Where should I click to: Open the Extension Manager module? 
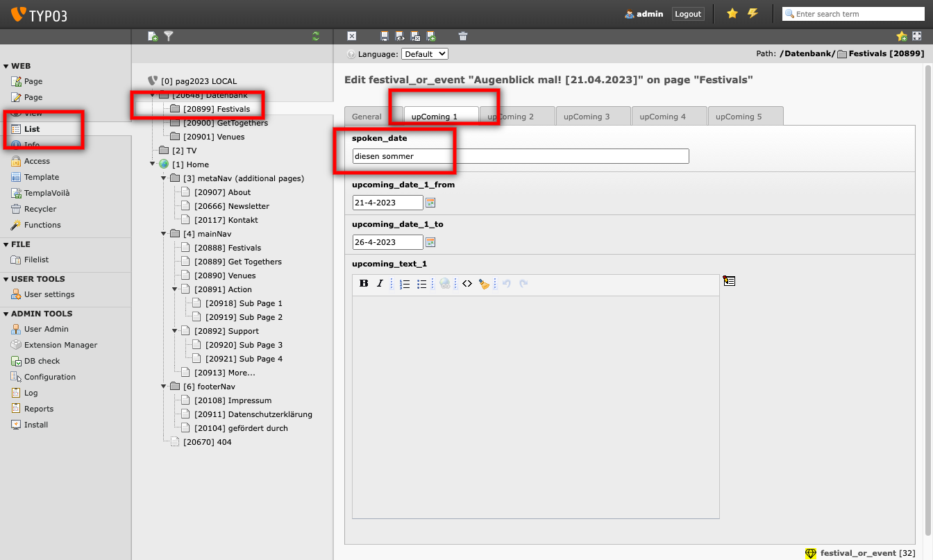pyautogui.click(x=60, y=345)
